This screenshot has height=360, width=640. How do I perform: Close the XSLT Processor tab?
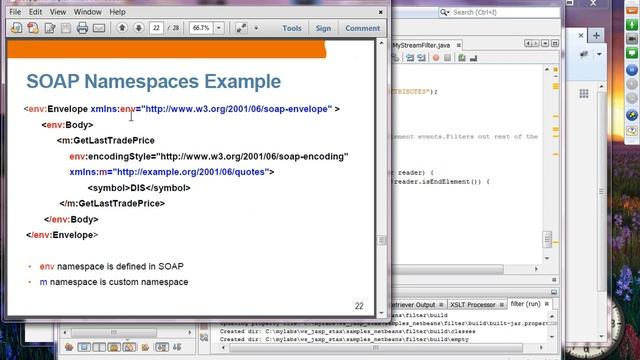[x=502, y=304]
